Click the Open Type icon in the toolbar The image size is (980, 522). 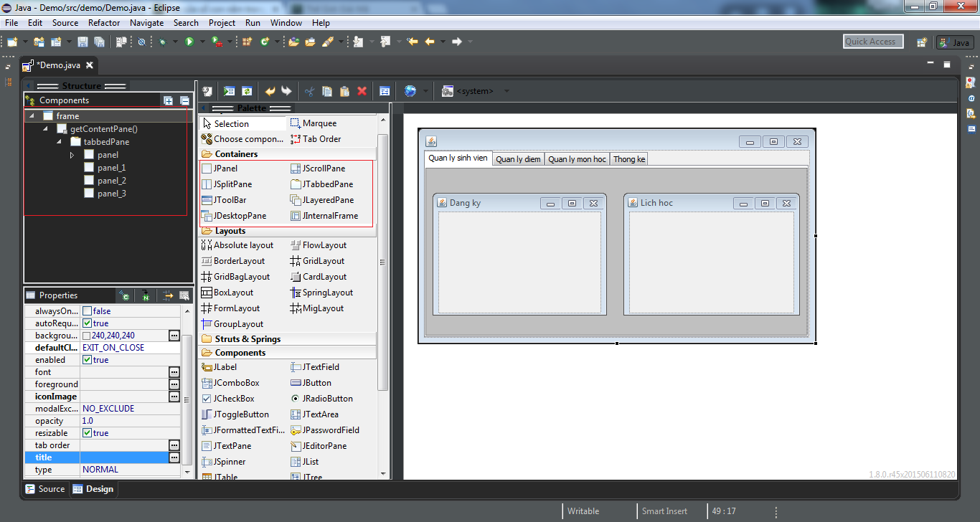tap(293, 42)
